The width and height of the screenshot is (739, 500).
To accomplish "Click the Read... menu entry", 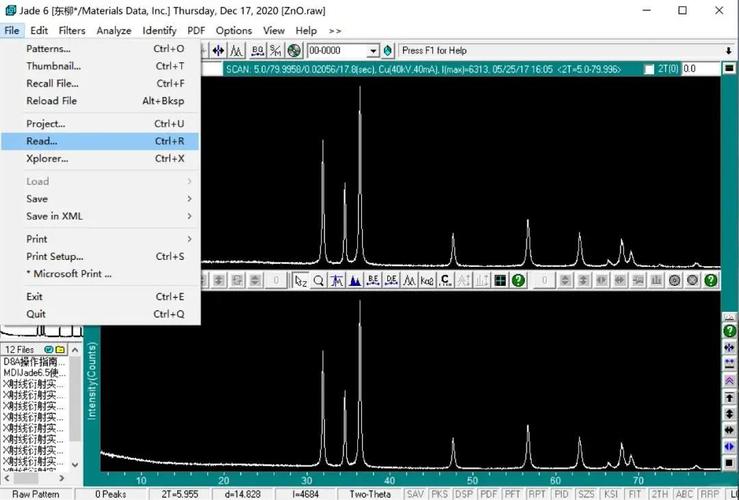I will pyautogui.click(x=42, y=141).
